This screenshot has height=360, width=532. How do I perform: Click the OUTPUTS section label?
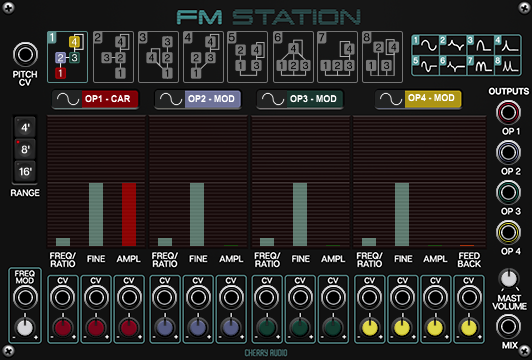(509, 91)
